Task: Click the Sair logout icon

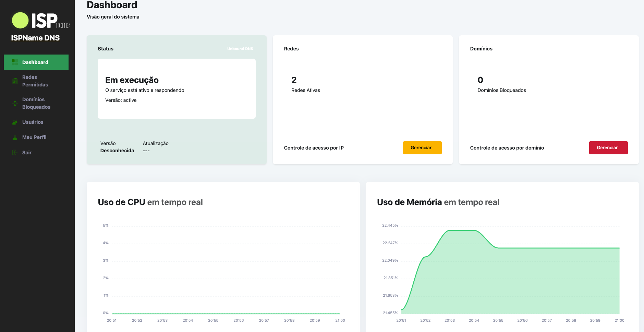Action: (x=15, y=152)
